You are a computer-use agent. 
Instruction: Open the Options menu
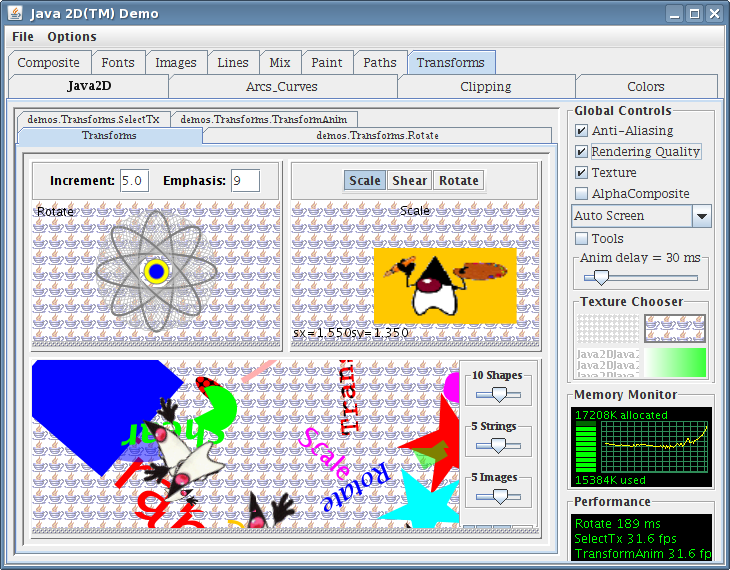click(72, 37)
